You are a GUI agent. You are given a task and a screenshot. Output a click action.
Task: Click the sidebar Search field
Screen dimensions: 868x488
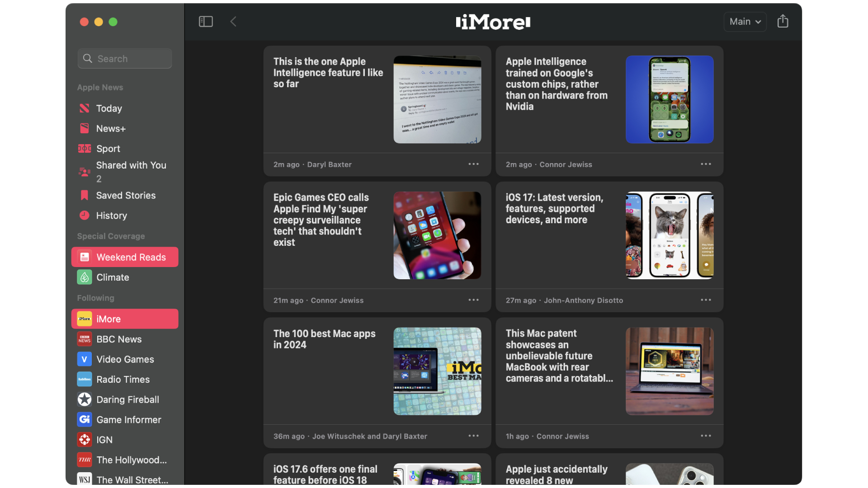coord(125,59)
